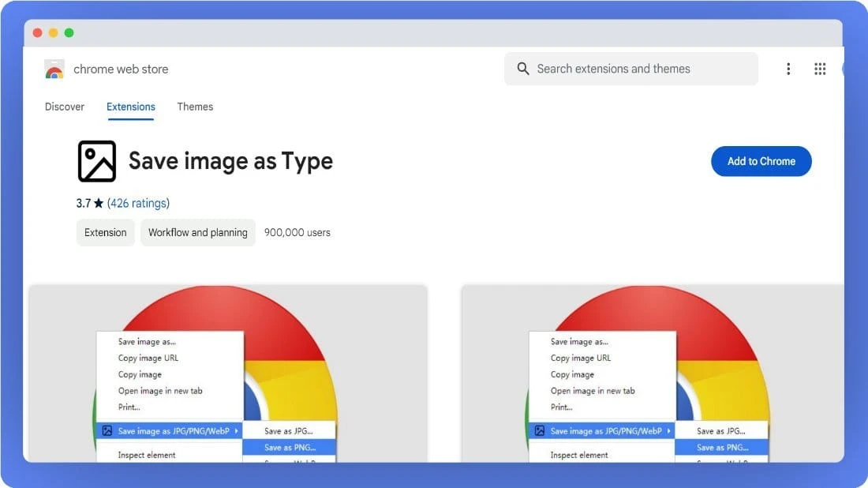Click the rating star icon
This screenshot has width=868, height=488.
click(99, 203)
